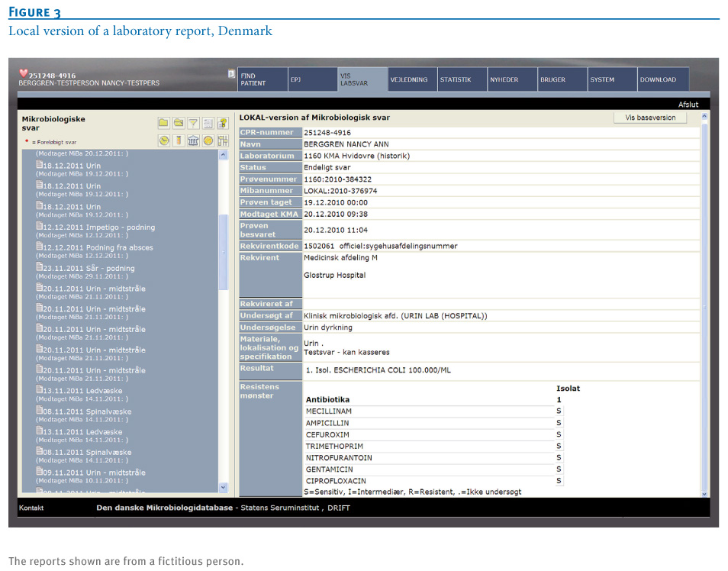
Task: Click the NITROFURANTOIN antibiotic row
Action: [x=434, y=457]
